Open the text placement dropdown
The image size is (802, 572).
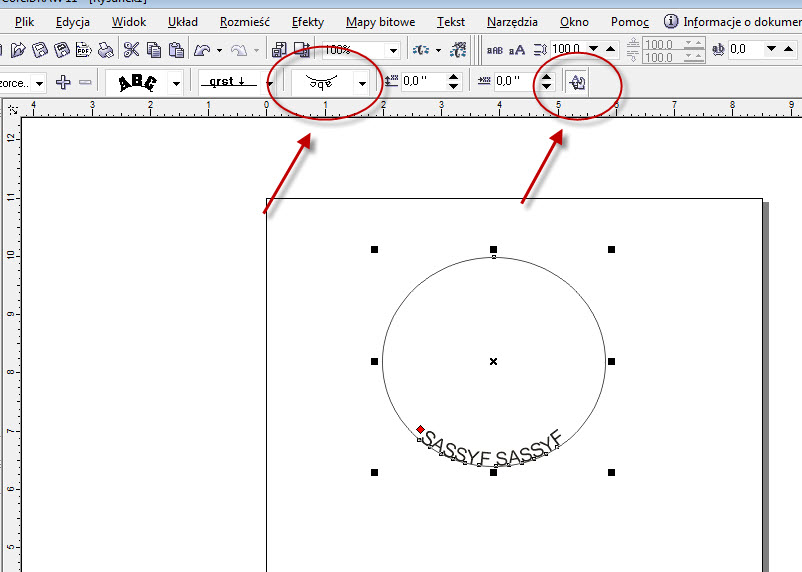(362, 84)
